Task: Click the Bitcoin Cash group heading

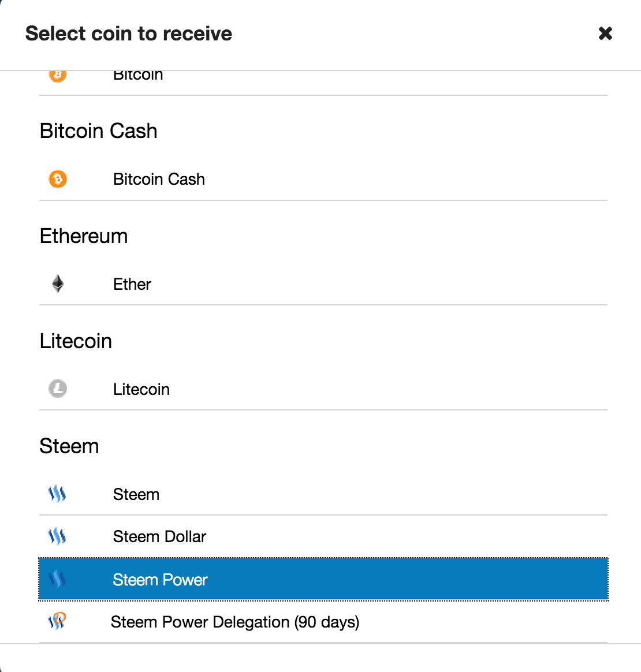Action: coord(99,131)
